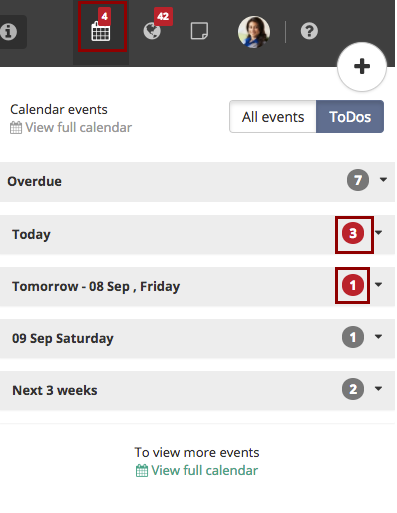Open the calendar icon in top bar
The width and height of the screenshot is (397, 513).
coord(101,31)
